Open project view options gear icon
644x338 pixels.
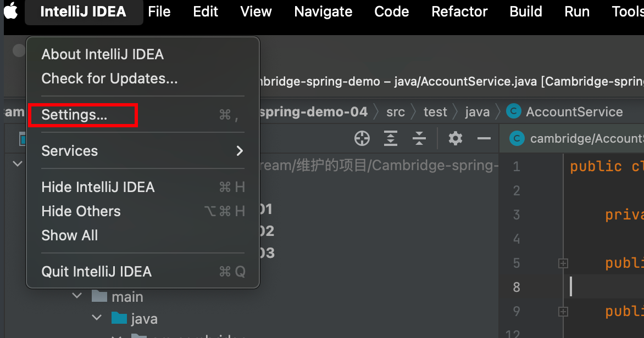coord(456,139)
